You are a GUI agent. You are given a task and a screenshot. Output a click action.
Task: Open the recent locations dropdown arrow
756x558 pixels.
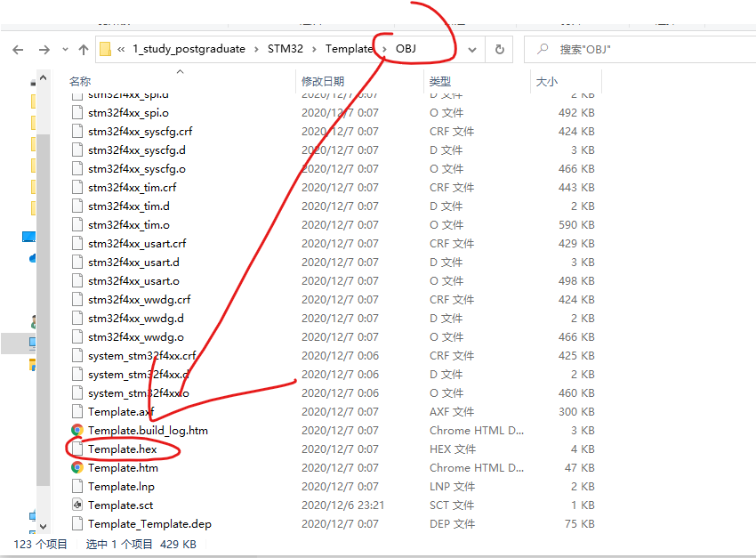coord(65,50)
